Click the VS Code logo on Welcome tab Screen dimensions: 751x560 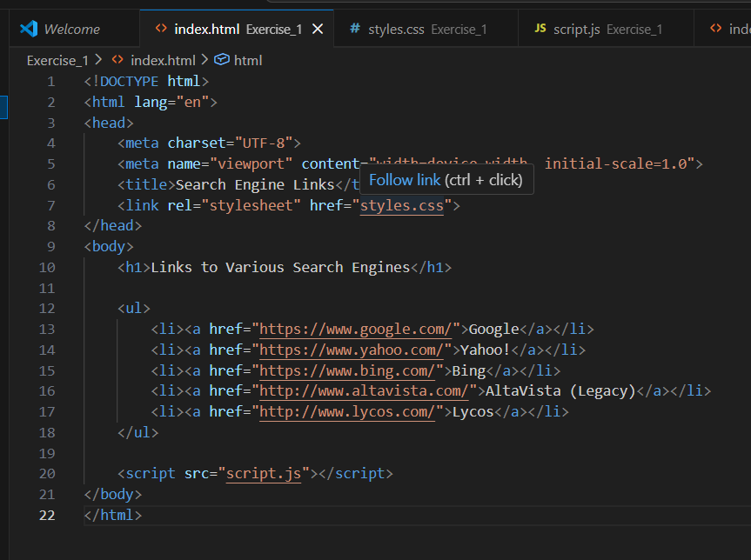tap(29, 29)
